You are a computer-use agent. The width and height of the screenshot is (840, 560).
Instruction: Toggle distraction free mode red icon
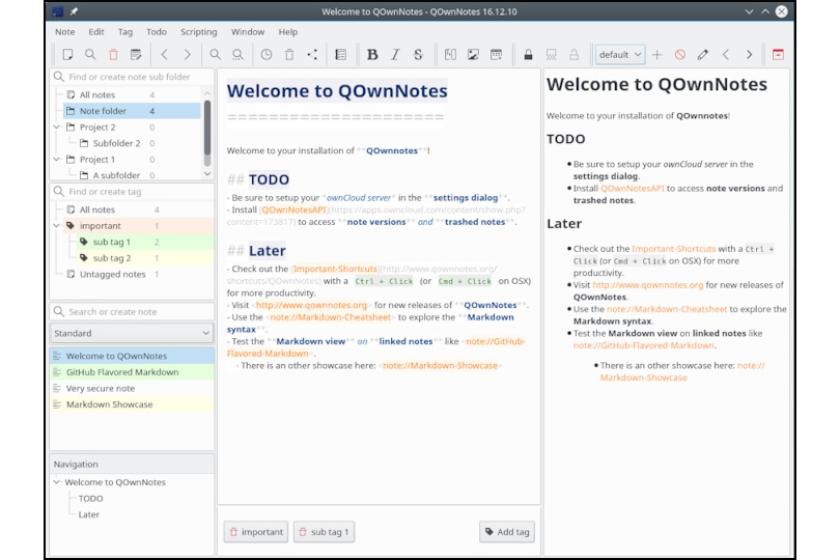pyautogui.click(x=778, y=54)
